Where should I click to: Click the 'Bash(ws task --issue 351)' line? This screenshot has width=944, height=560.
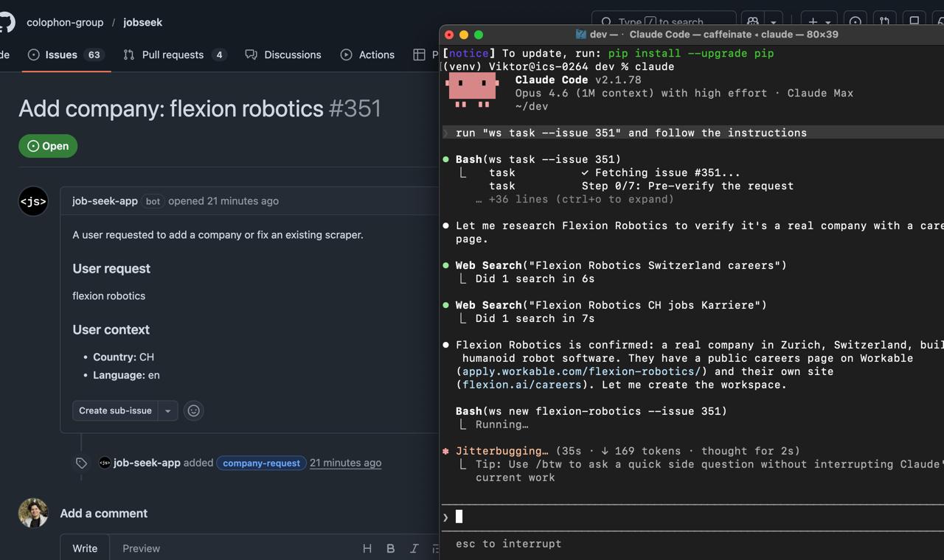pos(538,159)
